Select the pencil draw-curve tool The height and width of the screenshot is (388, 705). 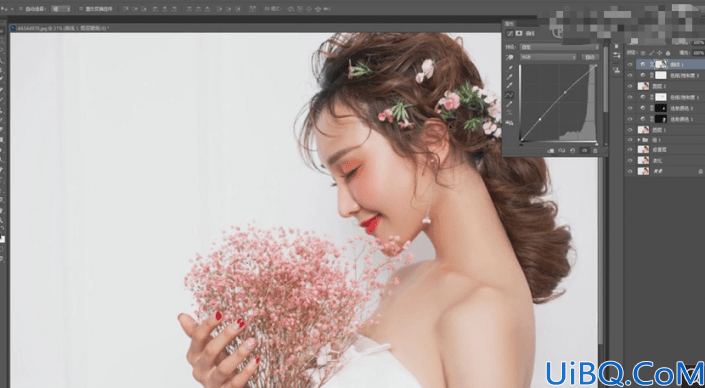(x=509, y=104)
